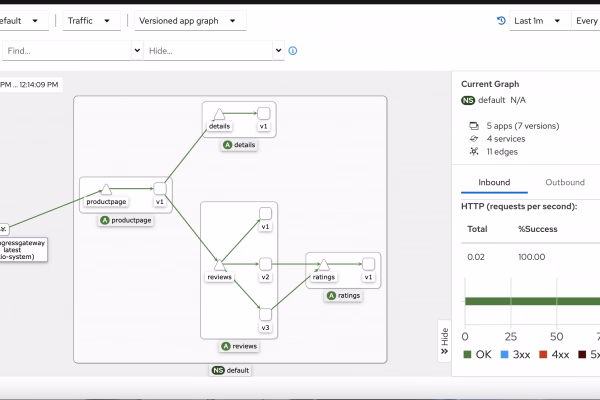Switch to the Outbound tab
This screenshot has height=400, width=600.
pyautogui.click(x=565, y=183)
